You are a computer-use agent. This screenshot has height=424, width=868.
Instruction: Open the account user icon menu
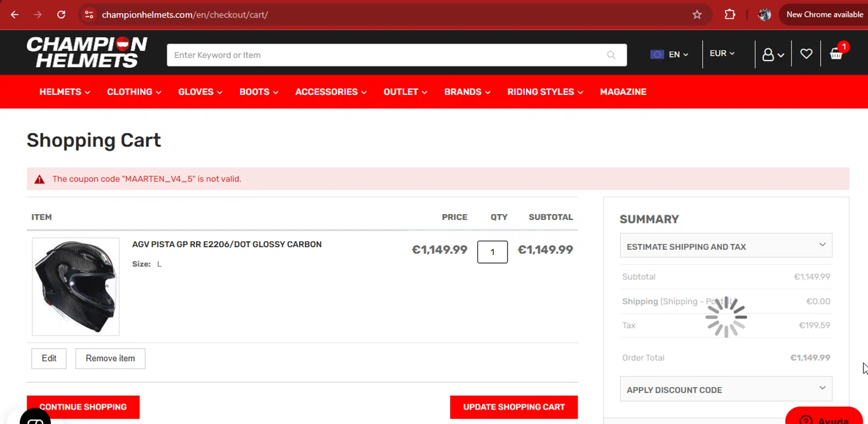click(x=773, y=54)
